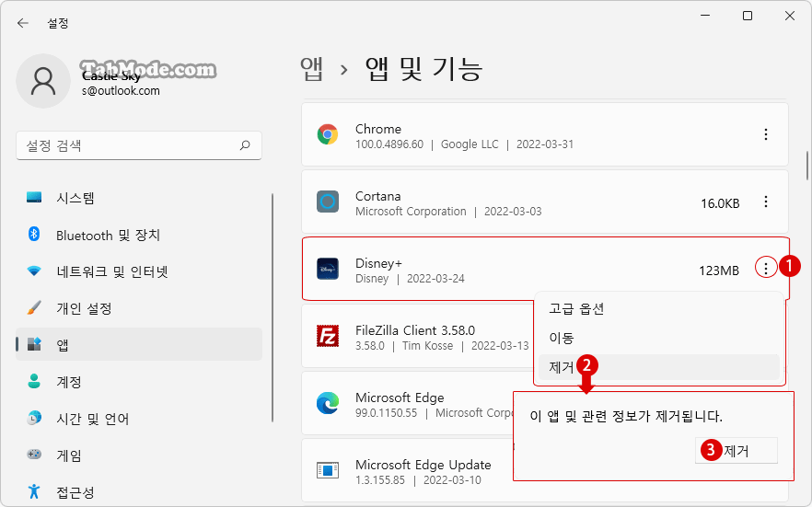Open the 시스템 settings category

139,198
